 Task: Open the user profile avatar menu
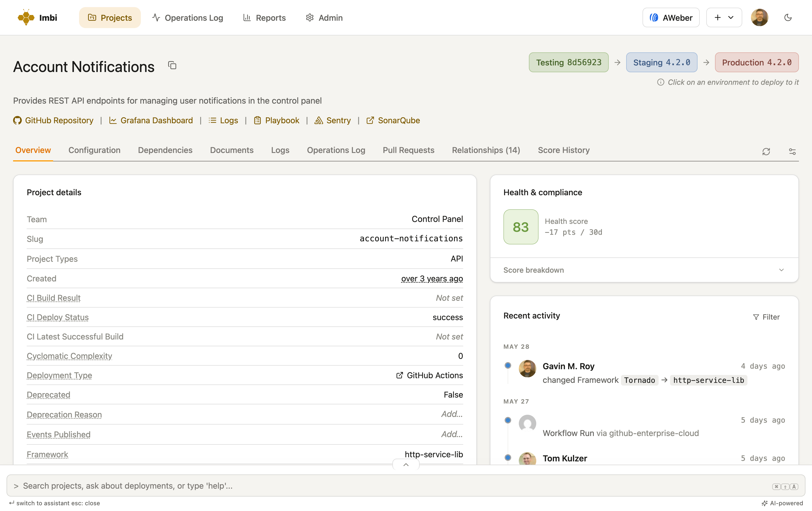coord(759,17)
